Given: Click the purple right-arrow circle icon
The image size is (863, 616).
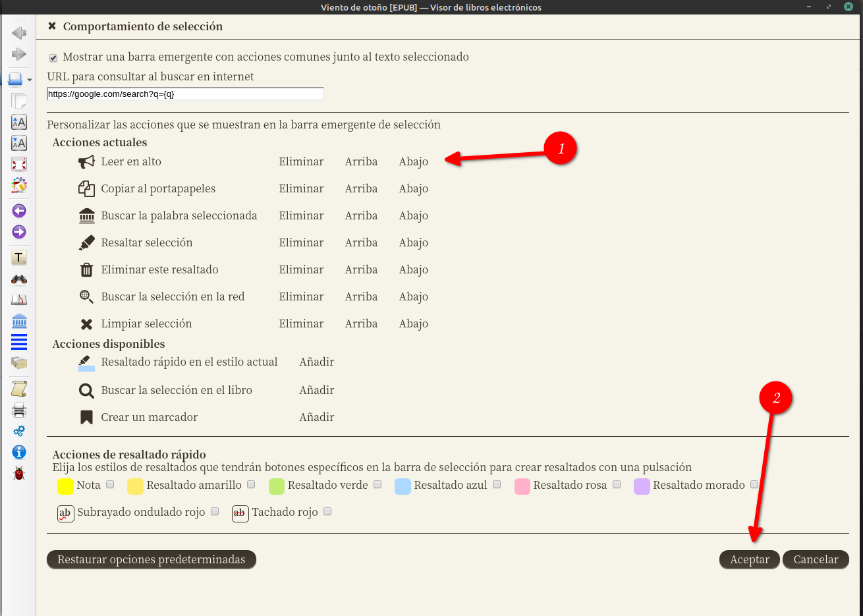Looking at the screenshot, I should coord(19,232).
